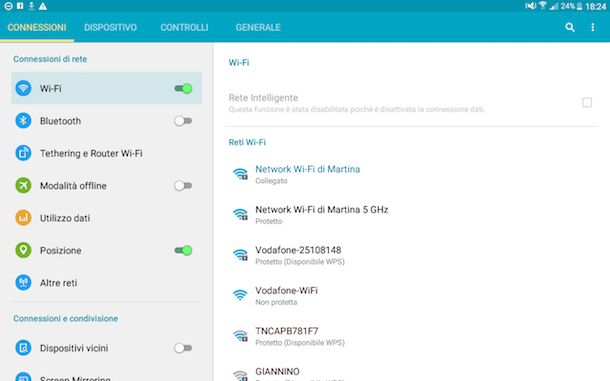Open the three-dot overflow menu

[592, 27]
